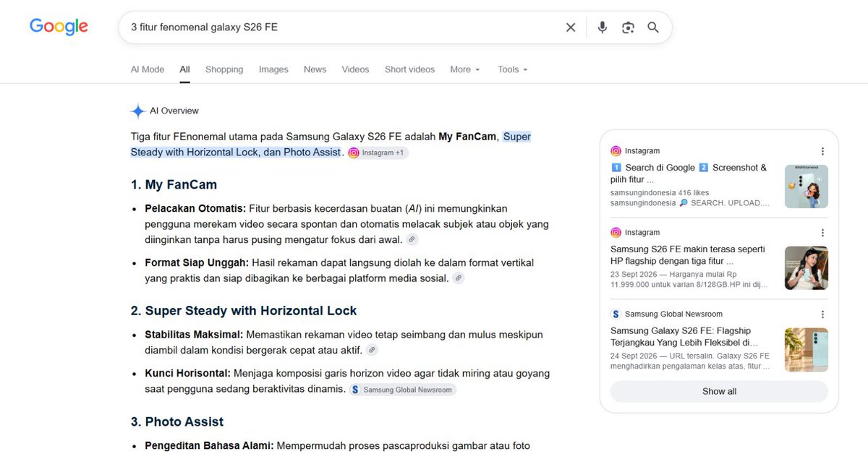The image size is (868, 454).
Task: Click 'Pengeditan Bahasa Alami:' bullet text
Action: tap(209, 445)
